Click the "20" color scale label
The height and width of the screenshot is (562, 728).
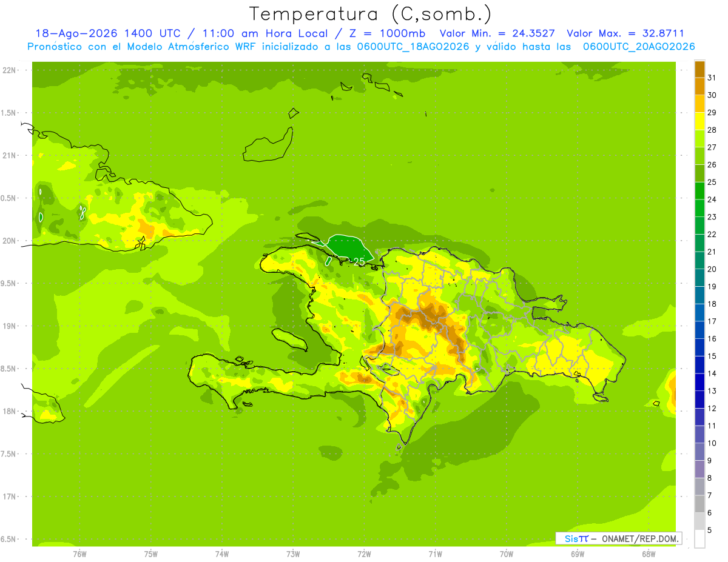pos(712,269)
